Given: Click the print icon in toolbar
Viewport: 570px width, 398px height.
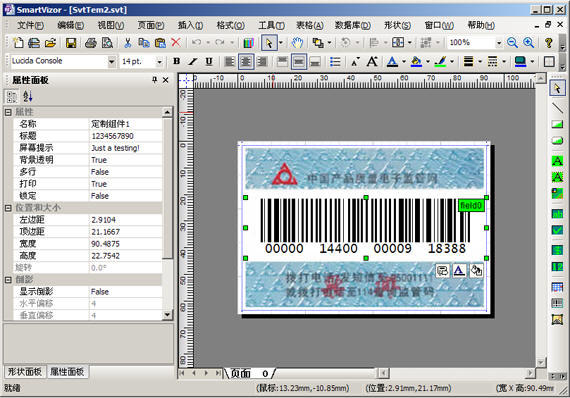Looking at the screenshot, I should click(x=91, y=43).
